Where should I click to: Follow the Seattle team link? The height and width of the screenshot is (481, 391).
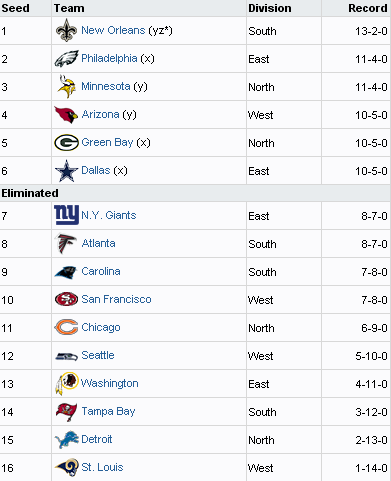pyautogui.click(x=98, y=355)
